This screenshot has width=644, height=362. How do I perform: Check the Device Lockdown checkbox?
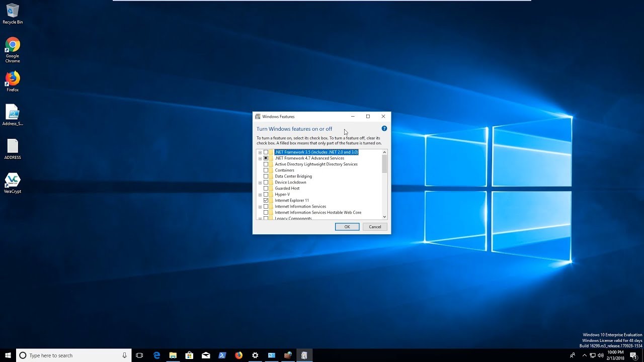266,183
